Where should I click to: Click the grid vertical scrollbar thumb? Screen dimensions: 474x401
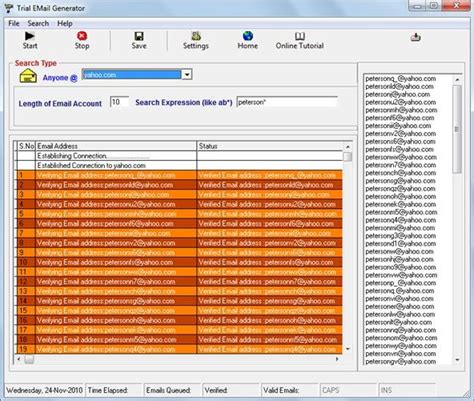click(x=348, y=157)
